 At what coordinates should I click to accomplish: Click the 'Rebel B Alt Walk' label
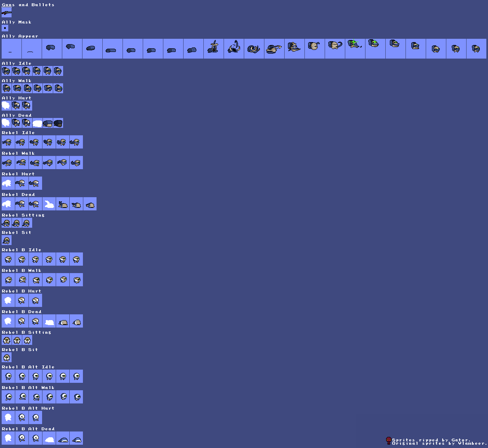(28, 388)
